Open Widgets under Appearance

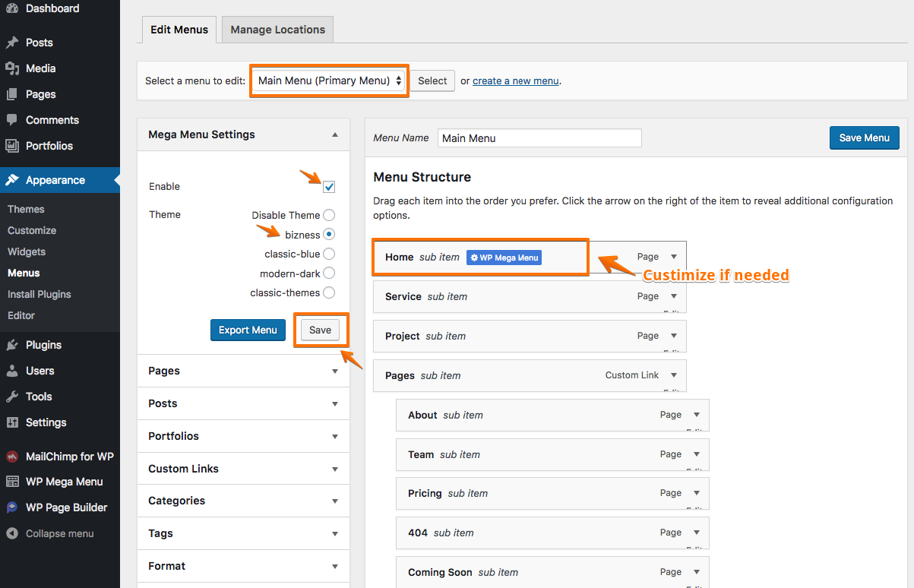[x=27, y=251]
